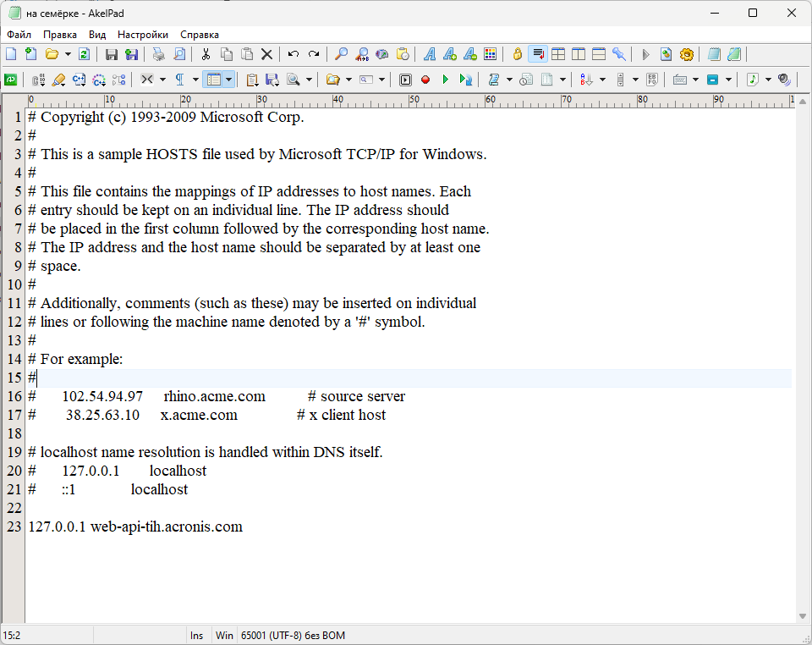The height and width of the screenshot is (645, 812).
Task: Click the Cut scissors icon
Action: (x=206, y=54)
